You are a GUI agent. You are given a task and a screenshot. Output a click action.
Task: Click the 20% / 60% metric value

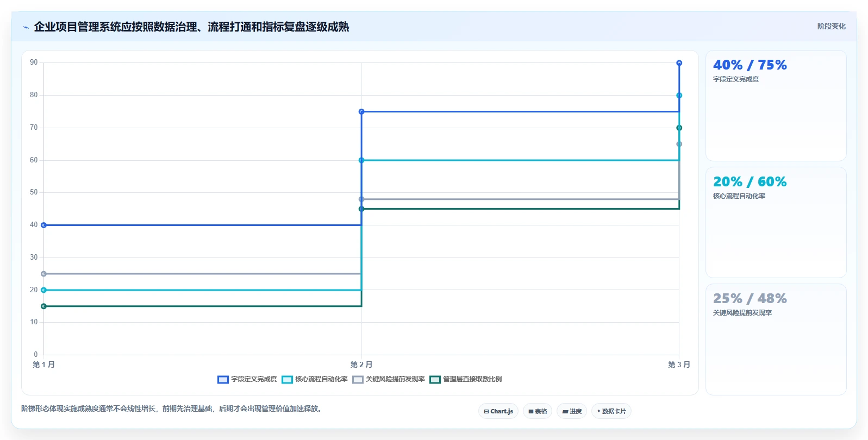point(750,182)
